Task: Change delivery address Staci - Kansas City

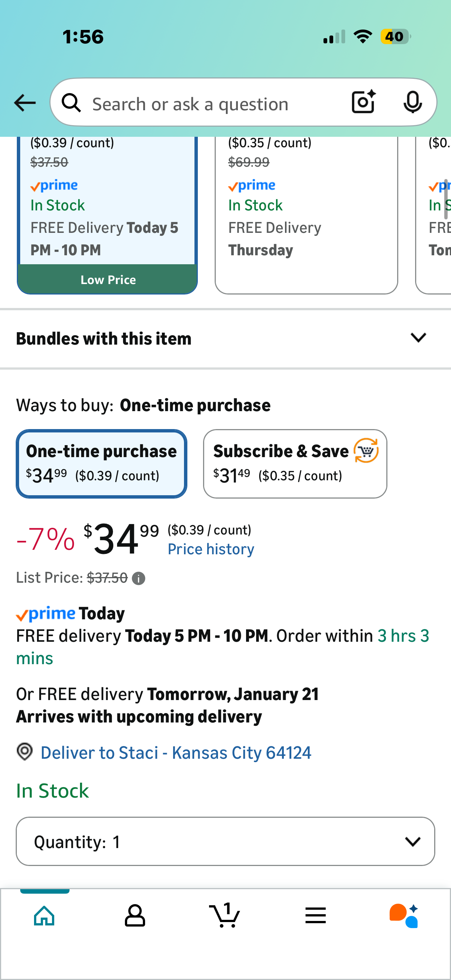Action: click(176, 752)
